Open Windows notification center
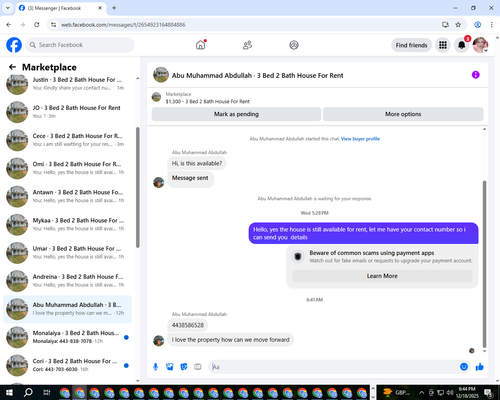Viewport: 500px width, 400px height. pyautogui.click(x=489, y=393)
